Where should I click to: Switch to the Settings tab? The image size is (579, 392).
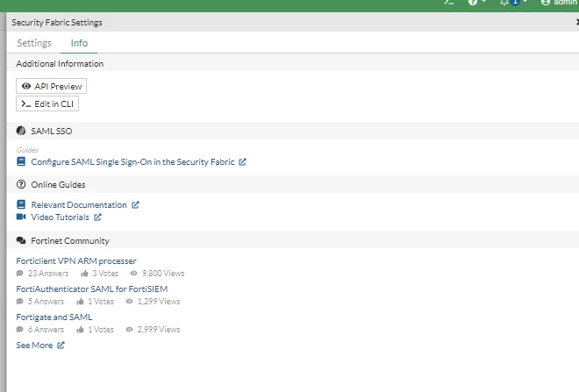click(x=34, y=43)
